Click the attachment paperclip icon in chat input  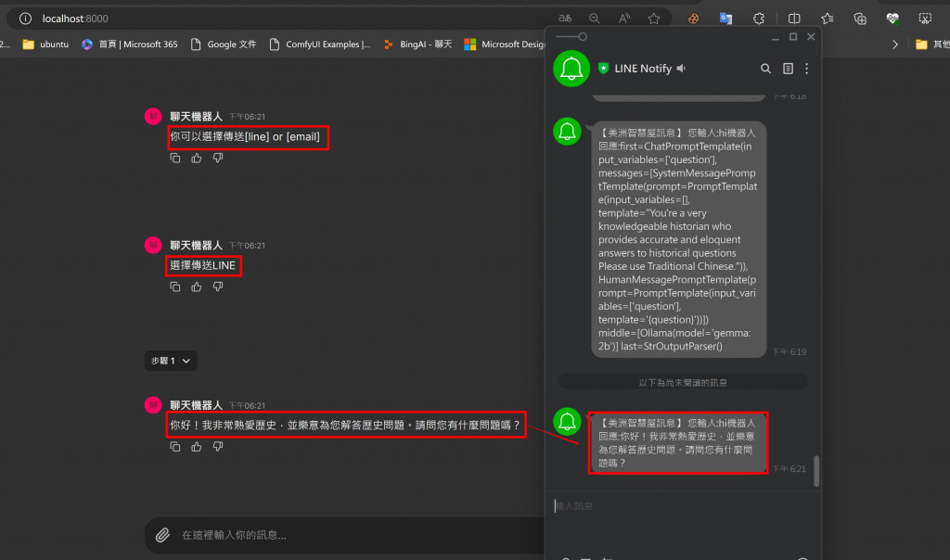click(162, 535)
